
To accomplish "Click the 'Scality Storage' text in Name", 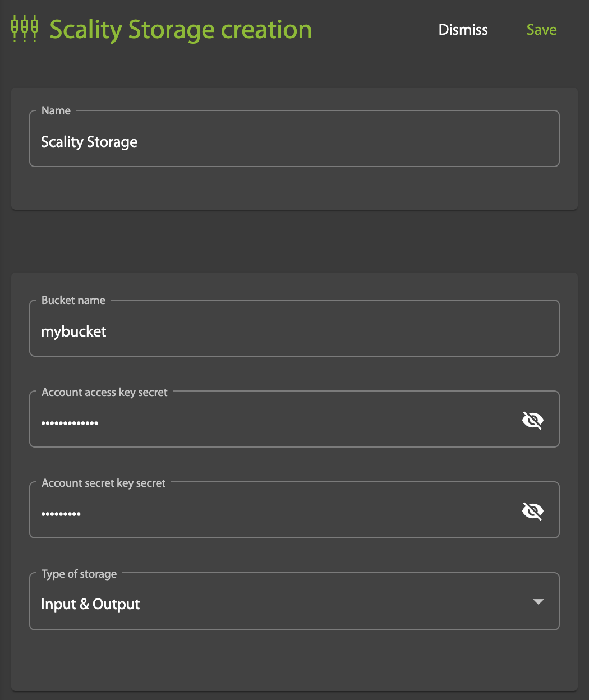I will coord(89,142).
